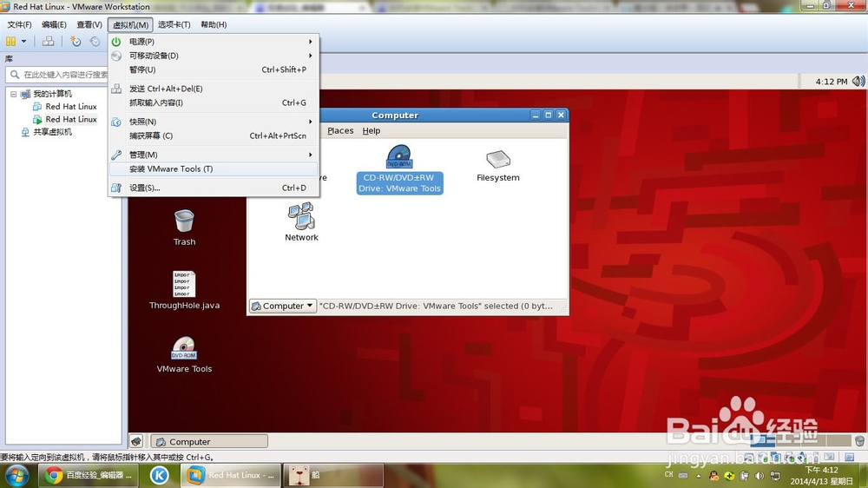This screenshot has width=868, height=488.
Task: Click guest panel show-desktop button
Action: [136, 441]
